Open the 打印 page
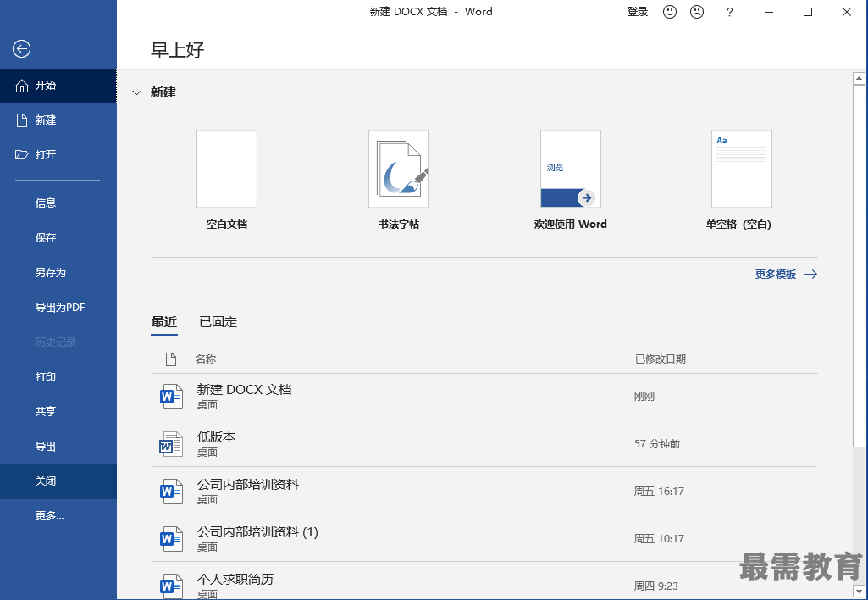The image size is (868, 600). tap(58, 377)
